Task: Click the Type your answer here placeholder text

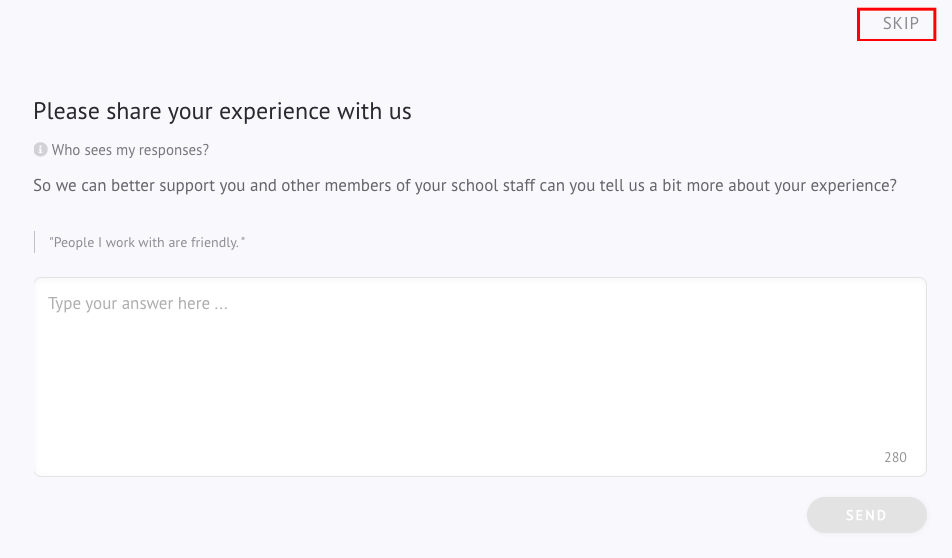Action: [x=138, y=304]
